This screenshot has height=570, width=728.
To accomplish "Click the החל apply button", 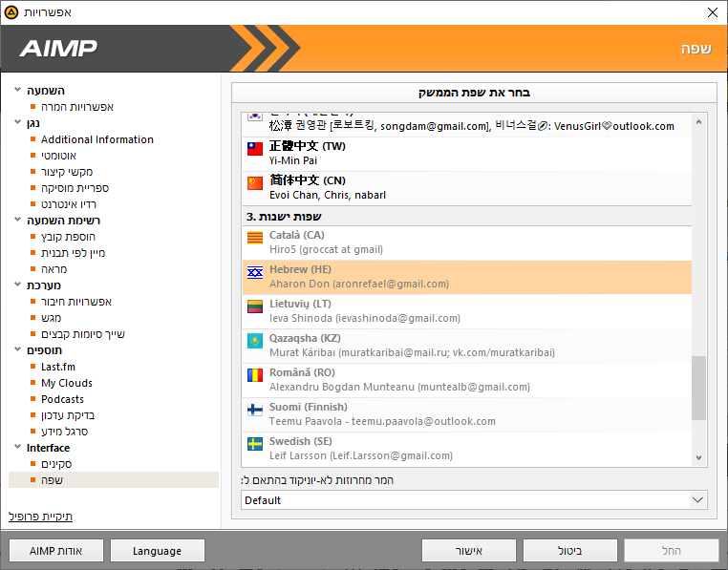I will pyautogui.click(x=672, y=551).
